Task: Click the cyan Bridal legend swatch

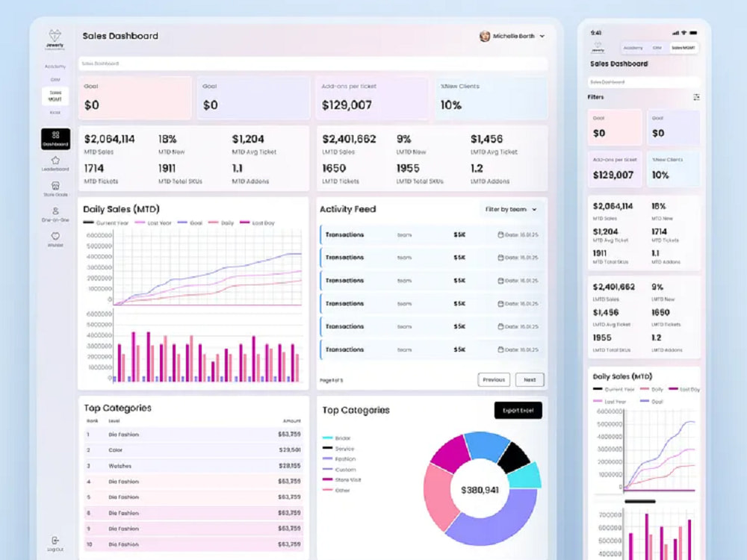Action: 327,438
